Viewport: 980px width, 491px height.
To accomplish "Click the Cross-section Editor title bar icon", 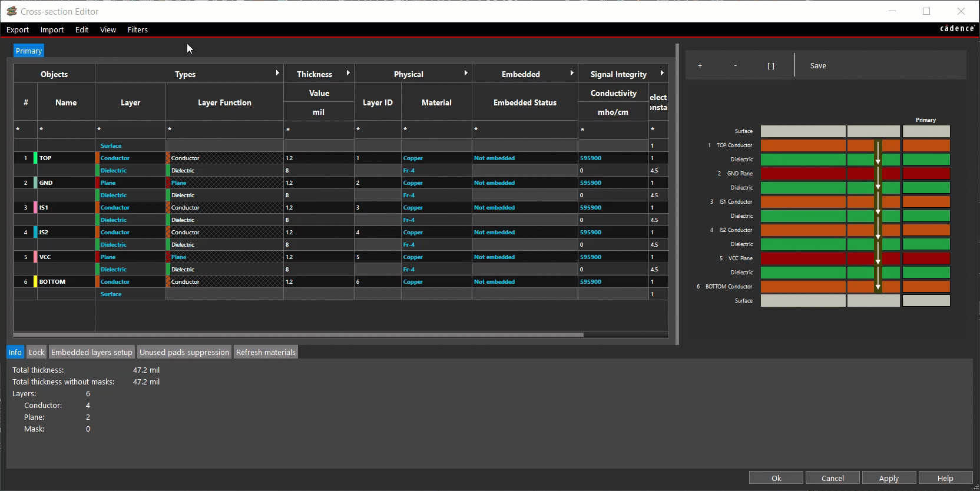I will click(12, 11).
